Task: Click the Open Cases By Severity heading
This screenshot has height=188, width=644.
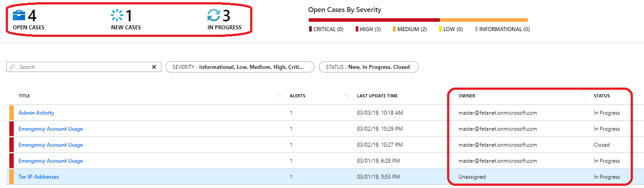Action: 345,9
